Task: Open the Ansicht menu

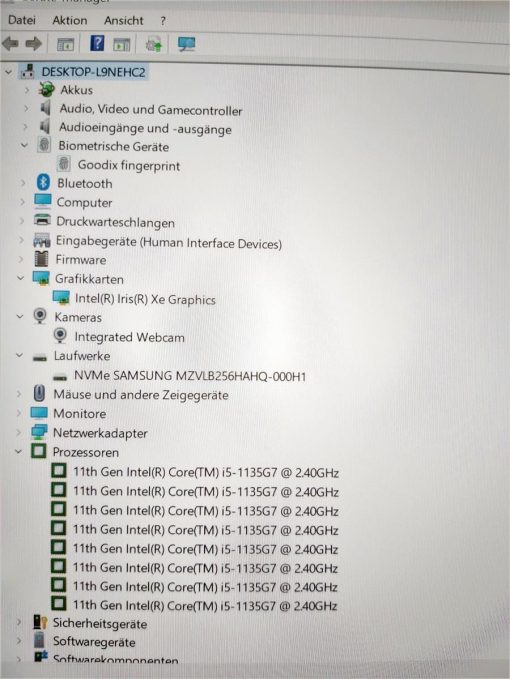Action: (123, 20)
